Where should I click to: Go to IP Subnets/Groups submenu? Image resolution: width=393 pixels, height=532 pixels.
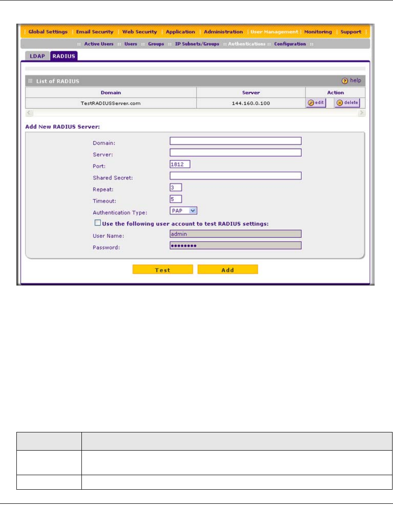pos(197,44)
